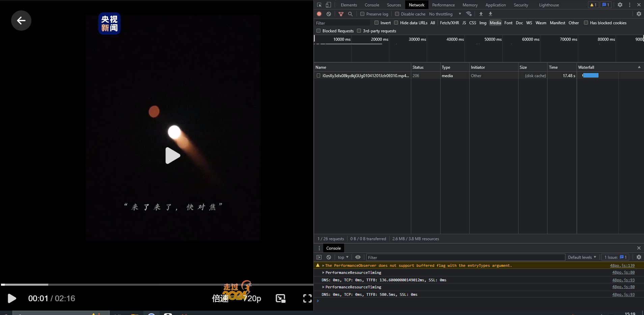The width and height of the screenshot is (644, 315).
Task: Open network search magnifier
Action: pyautogui.click(x=351, y=14)
